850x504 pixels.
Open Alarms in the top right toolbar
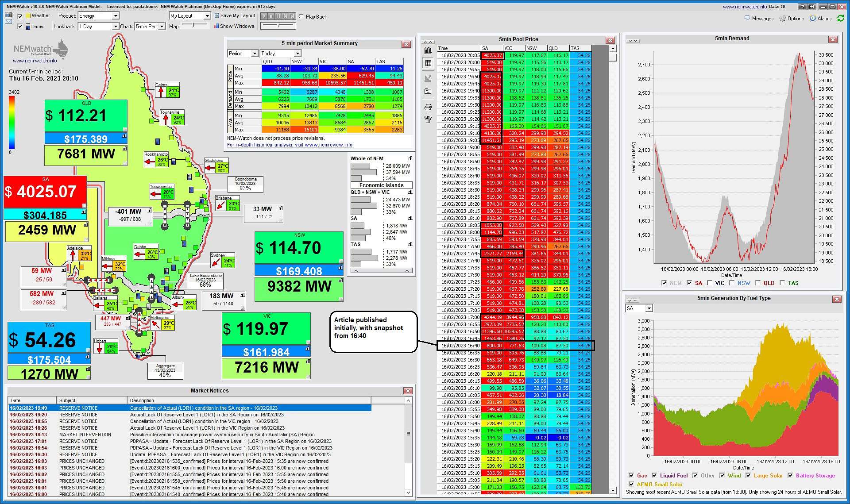[820, 19]
